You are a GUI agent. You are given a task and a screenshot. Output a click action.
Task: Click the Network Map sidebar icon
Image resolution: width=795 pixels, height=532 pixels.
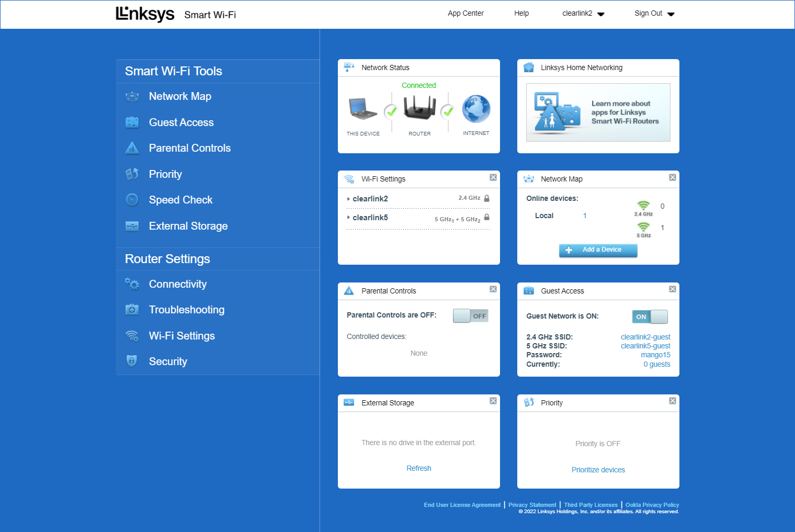[x=132, y=96]
